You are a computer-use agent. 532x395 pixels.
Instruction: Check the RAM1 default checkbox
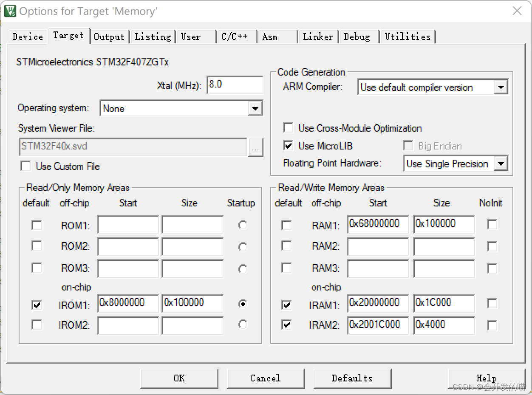point(287,225)
